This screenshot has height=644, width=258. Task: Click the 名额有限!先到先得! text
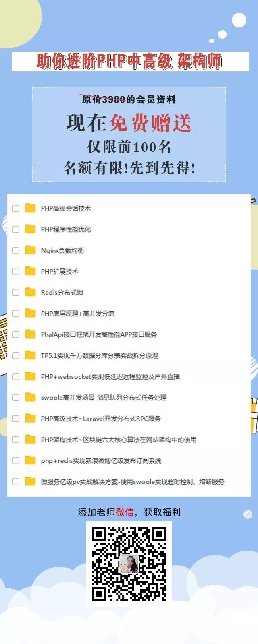coord(129,167)
